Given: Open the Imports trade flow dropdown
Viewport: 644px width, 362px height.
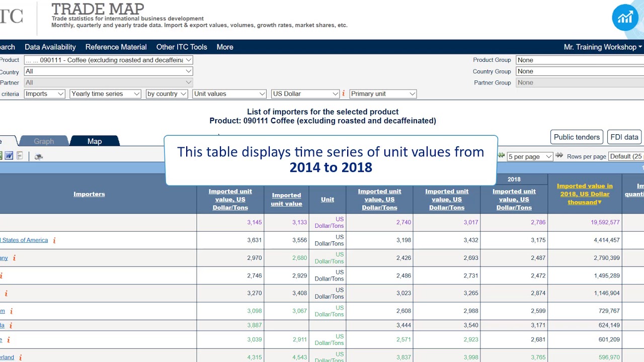Looking at the screenshot, I should click(45, 94).
